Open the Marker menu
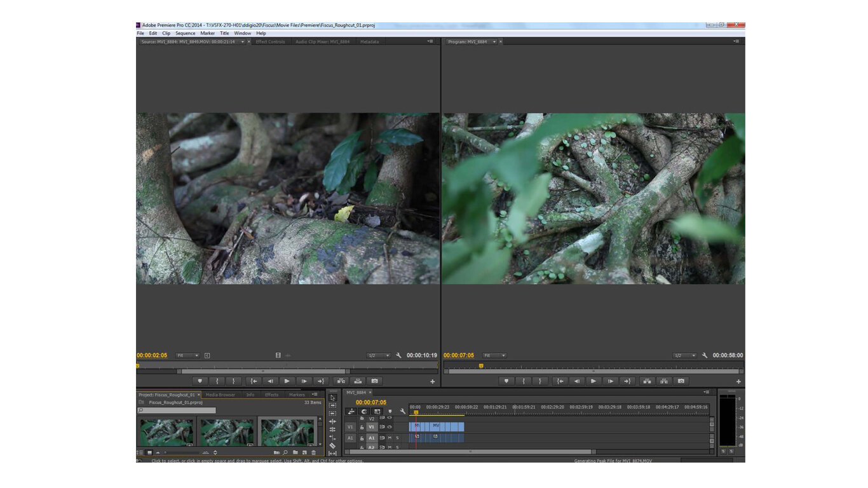This screenshot has width=868, height=488. click(208, 33)
